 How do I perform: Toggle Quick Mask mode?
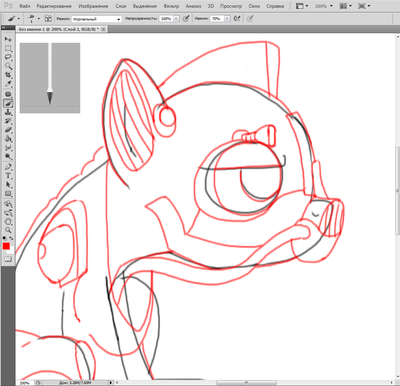pyautogui.click(x=8, y=259)
